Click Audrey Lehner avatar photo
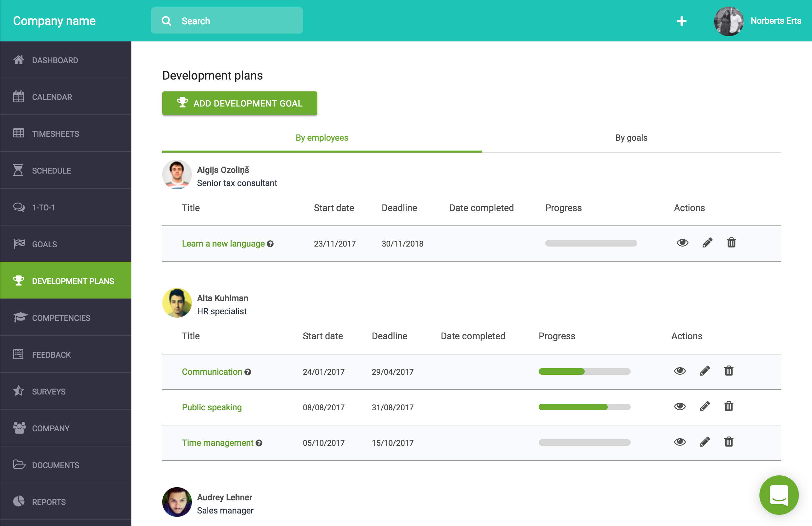The image size is (812, 526). [x=177, y=502]
